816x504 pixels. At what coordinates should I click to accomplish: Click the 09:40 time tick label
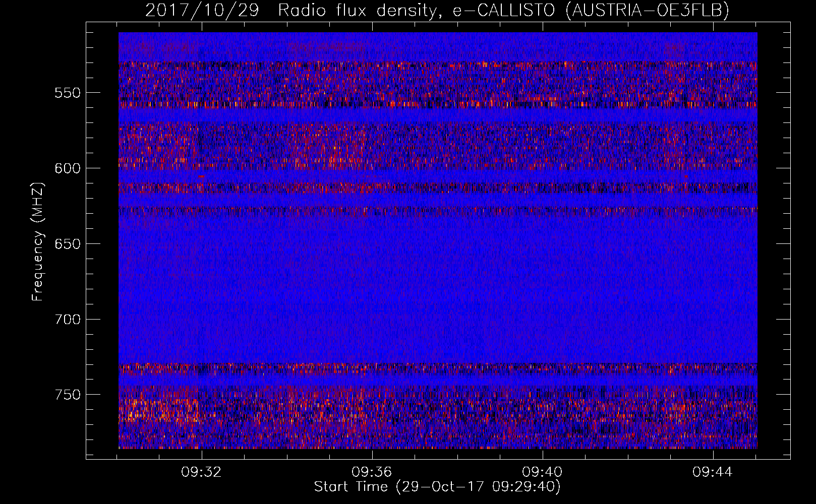[x=543, y=472]
